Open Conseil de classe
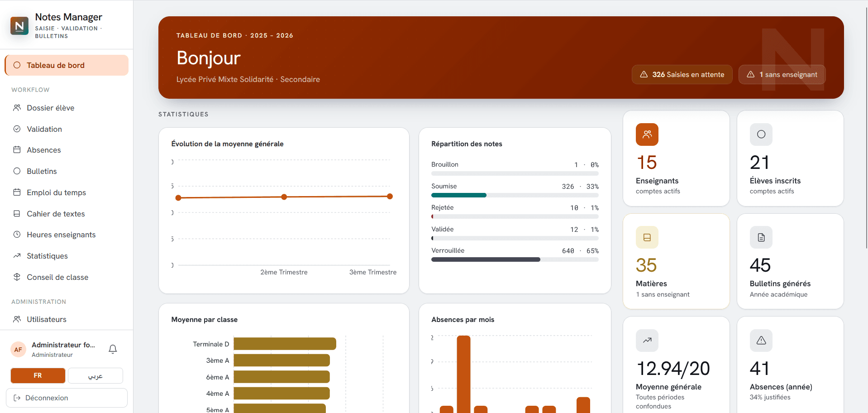 (x=67, y=277)
